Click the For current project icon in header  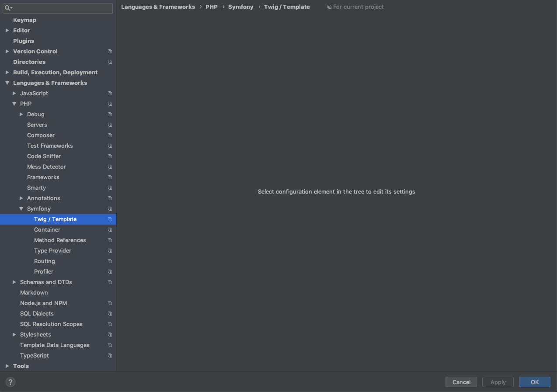(x=329, y=7)
